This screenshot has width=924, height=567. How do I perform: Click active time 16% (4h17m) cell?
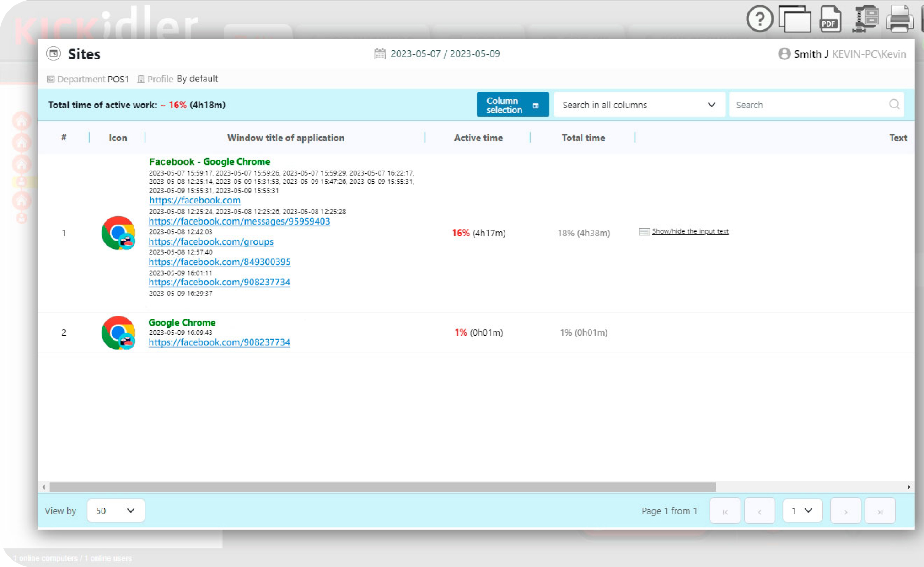tap(478, 233)
